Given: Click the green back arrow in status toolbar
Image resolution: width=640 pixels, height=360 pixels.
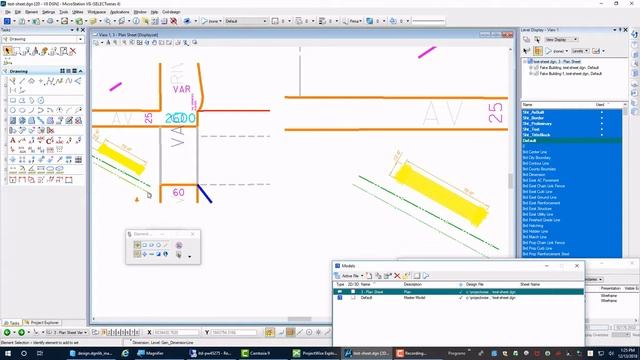Looking at the screenshot, I should click(x=7, y=333).
